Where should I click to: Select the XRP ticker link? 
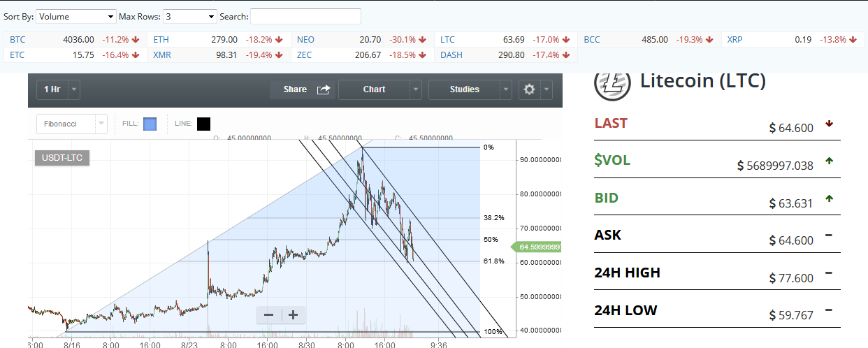(735, 40)
